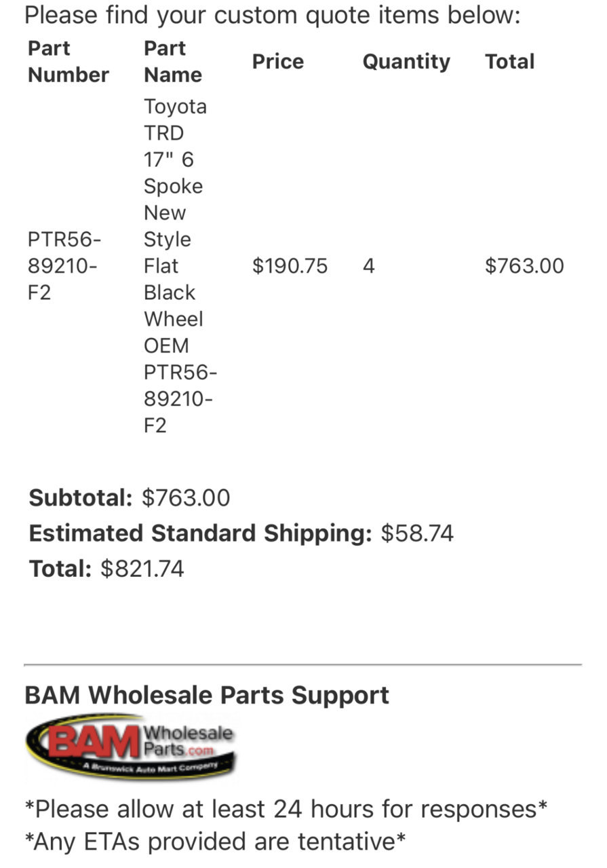Click the Subtotal $763.00 line

coord(130,498)
